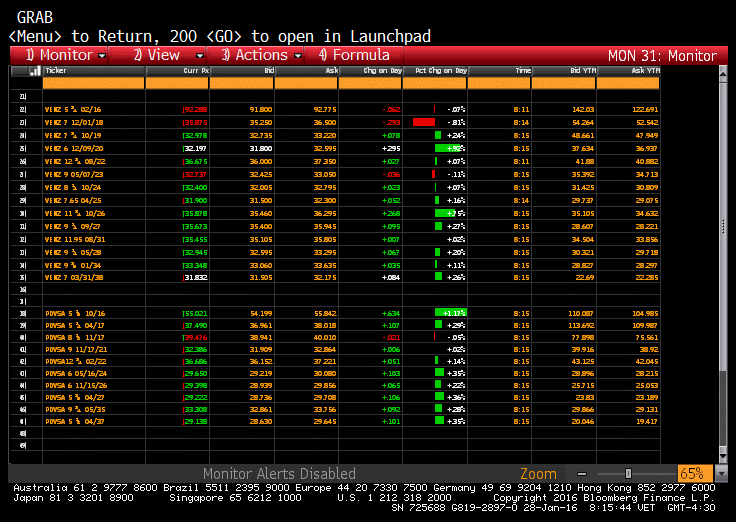Open the Actions menu
Viewport: 736px width, 522px height.
click(255, 55)
